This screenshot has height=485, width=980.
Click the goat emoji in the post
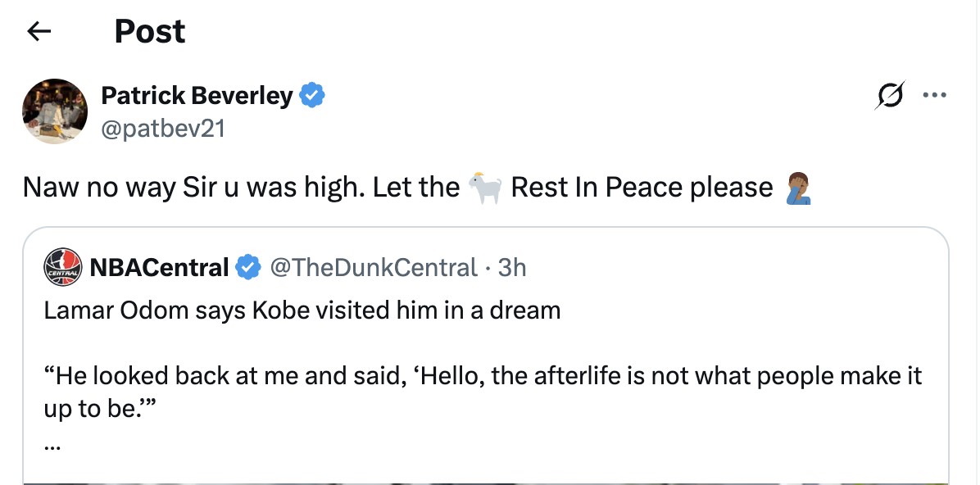pos(485,188)
